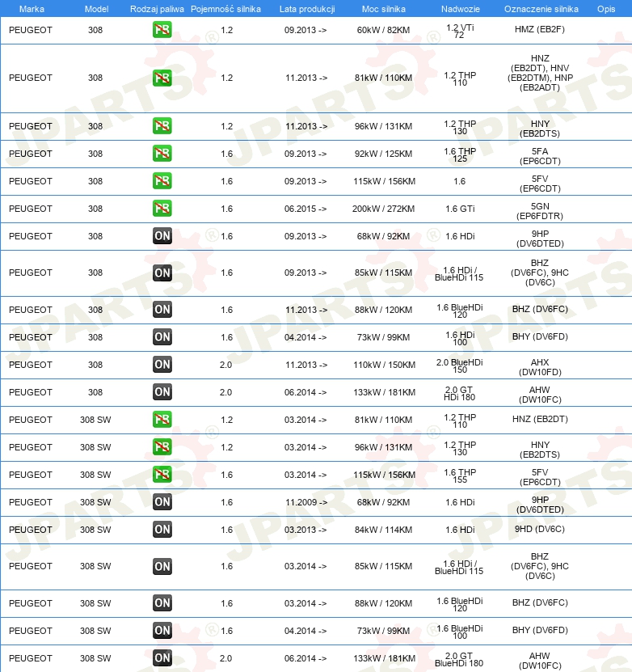This screenshot has height=672, width=632.
Task: Click the production date 06.2014 -> in the 308 SW row
Action: (x=305, y=658)
